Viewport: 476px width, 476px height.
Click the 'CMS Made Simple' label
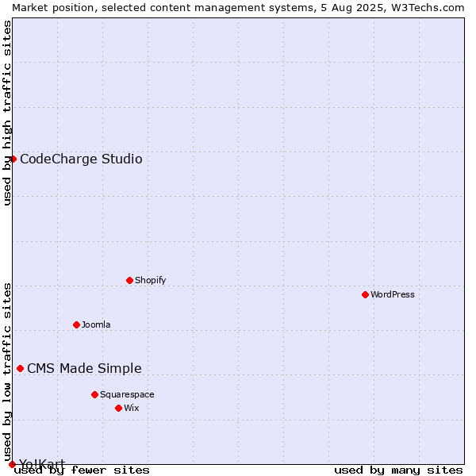(84, 368)
